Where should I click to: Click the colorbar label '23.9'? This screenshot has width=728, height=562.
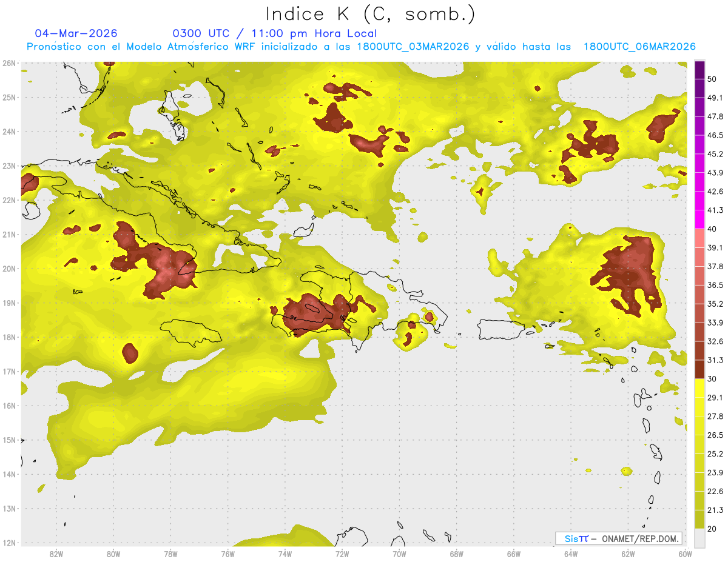[715, 473]
